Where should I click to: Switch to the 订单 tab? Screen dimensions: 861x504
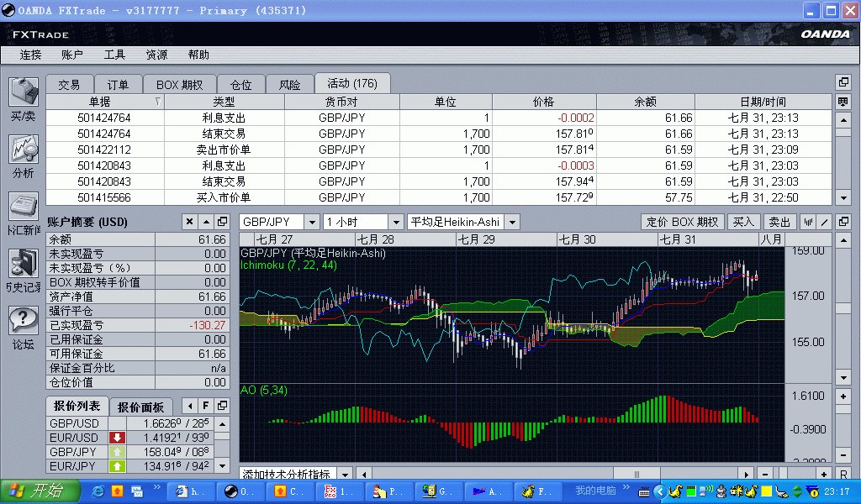118,84
